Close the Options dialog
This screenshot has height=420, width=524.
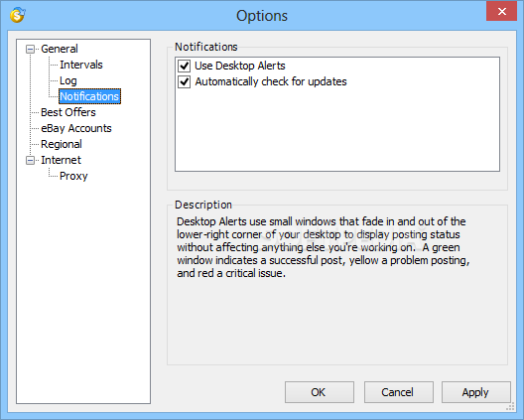501,11
